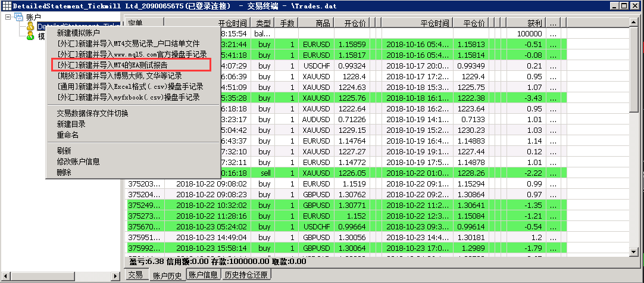Click 交易数据保存文件切换 in the context menu
This screenshot has height=283, width=644.
(x=92, y=113)
